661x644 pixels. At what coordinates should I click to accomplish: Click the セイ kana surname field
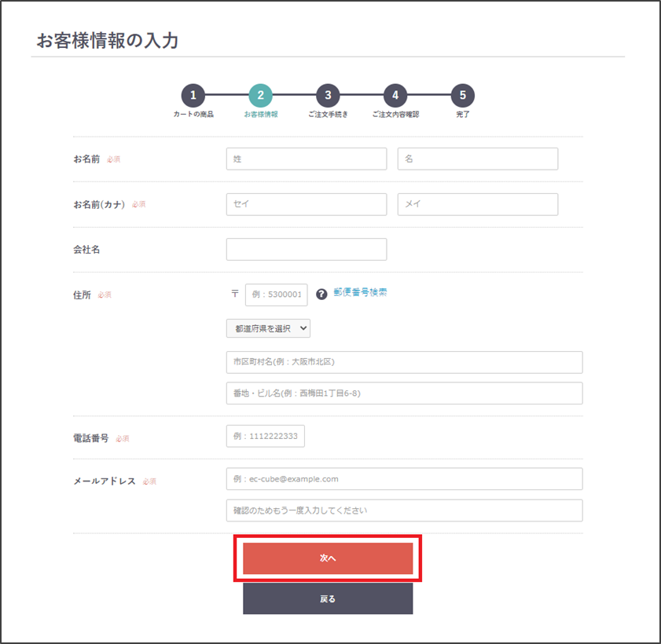307,204
